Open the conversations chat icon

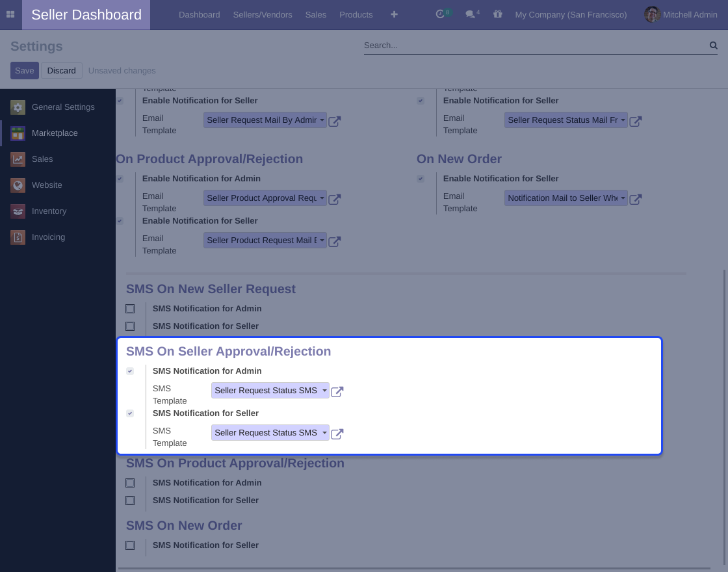470,14
